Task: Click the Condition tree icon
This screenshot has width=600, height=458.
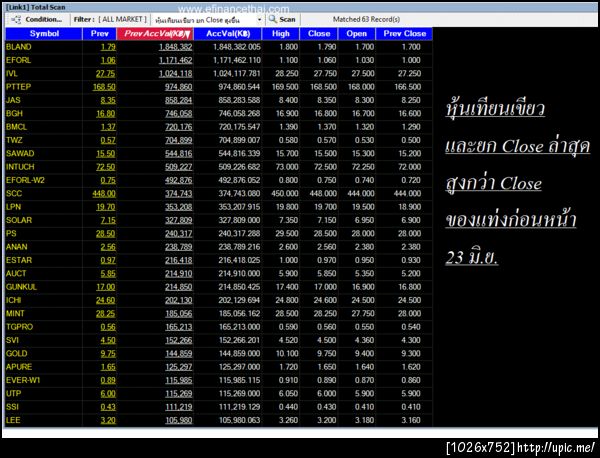Action: pos(16,20)
